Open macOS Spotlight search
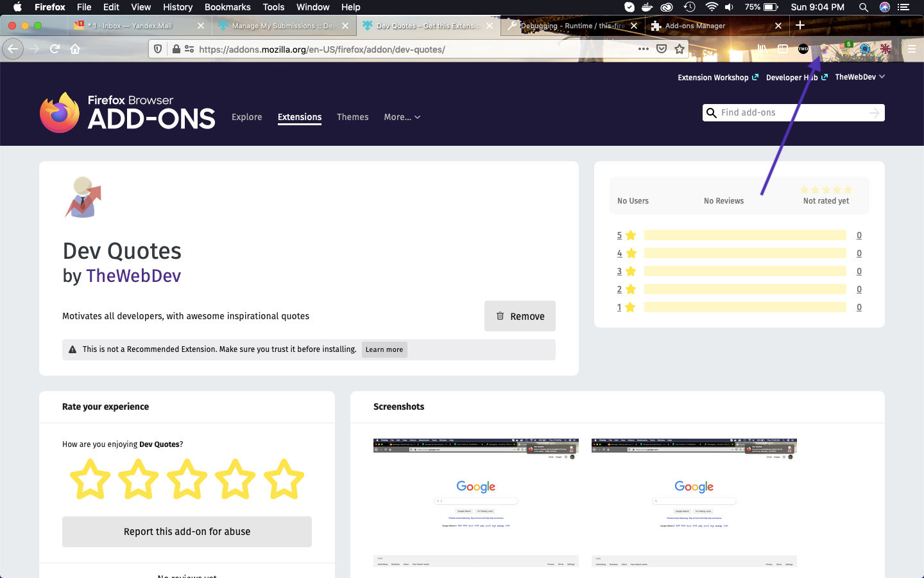924x578 pixels. [864, 7]
